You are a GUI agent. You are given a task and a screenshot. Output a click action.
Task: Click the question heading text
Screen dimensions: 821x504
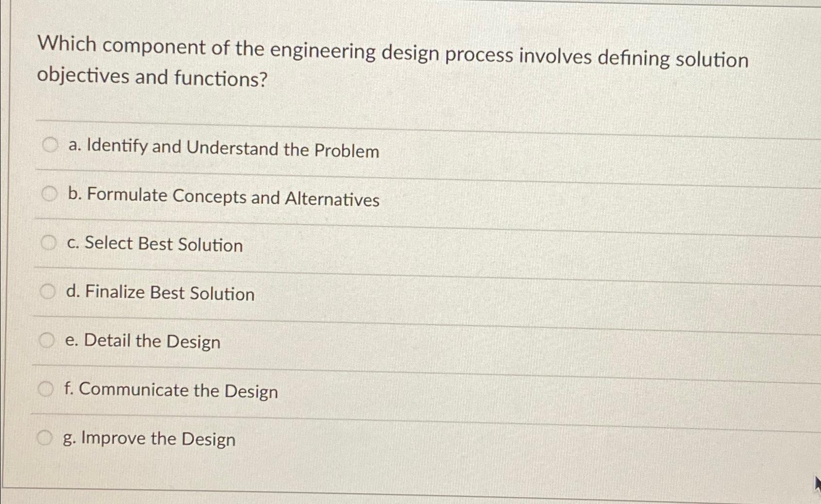click(x=393, y=61)
